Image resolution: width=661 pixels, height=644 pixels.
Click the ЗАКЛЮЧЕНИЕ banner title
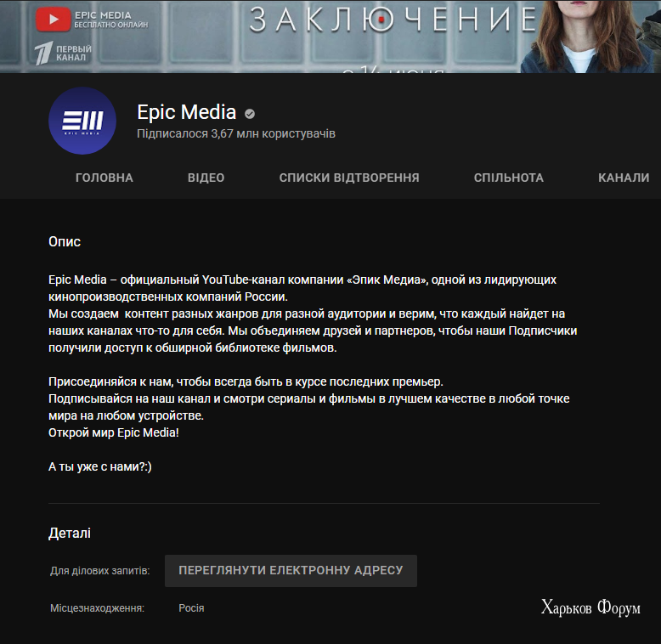coord(393,20)
